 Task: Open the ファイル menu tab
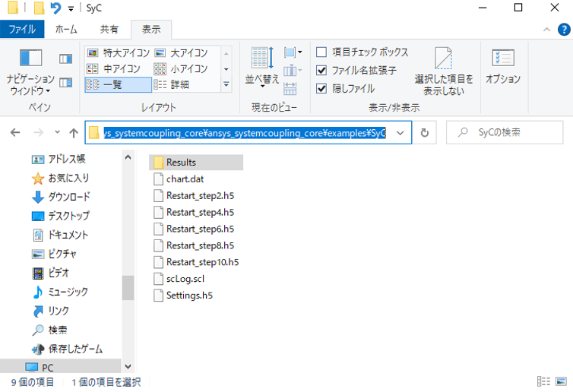[22, 30]
